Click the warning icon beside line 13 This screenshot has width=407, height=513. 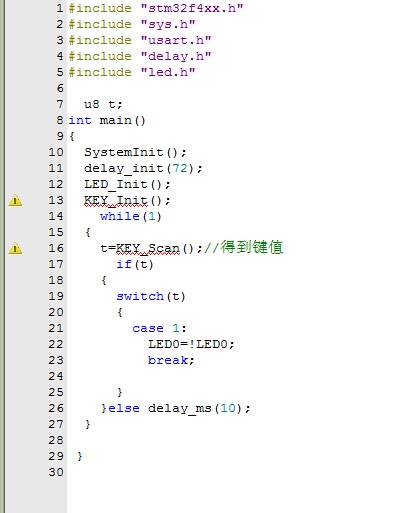[x=15, y=201]
